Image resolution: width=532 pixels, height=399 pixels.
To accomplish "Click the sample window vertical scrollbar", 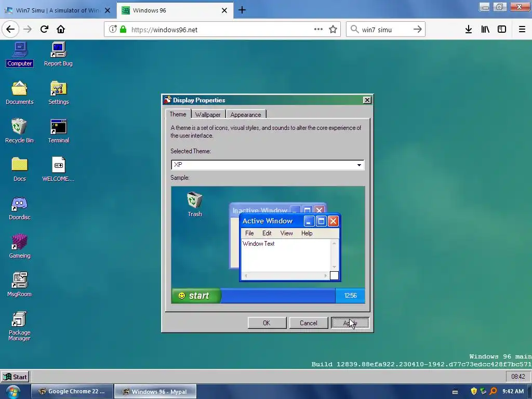I will (x=334, y=255).
